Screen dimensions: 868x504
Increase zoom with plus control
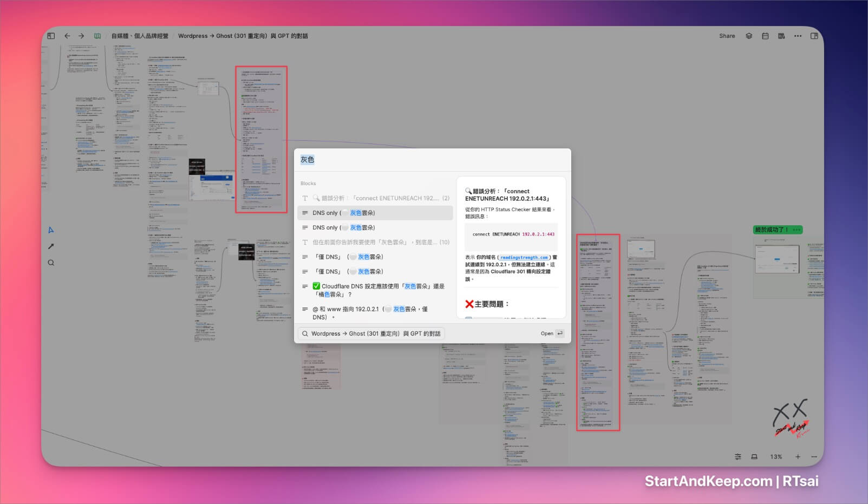[798, 456]
